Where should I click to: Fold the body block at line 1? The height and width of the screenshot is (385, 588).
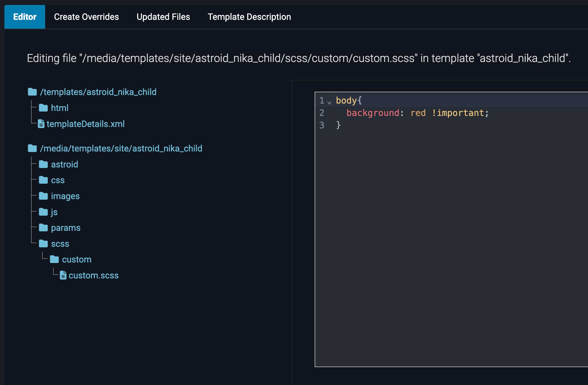click(329, 102)
